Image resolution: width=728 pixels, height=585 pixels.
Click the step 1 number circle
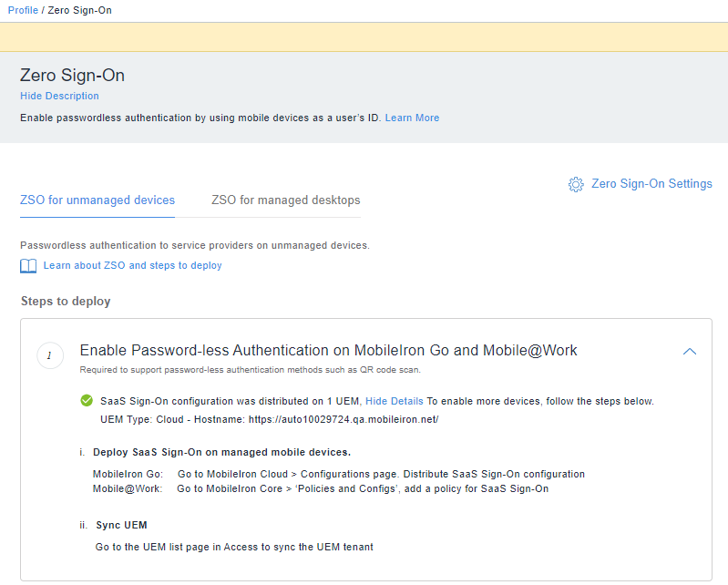click(50, 356)
